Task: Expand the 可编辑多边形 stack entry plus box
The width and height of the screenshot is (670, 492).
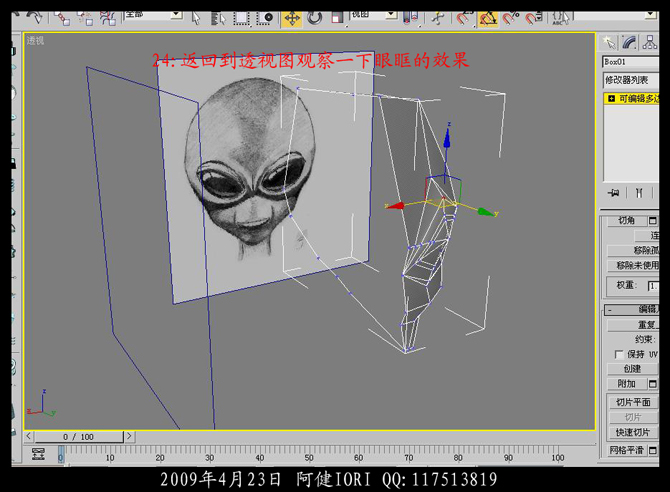Action: tap(611, 99)
